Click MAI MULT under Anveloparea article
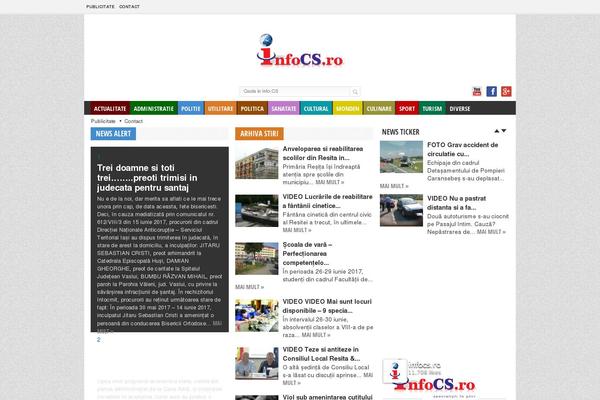The width and height of the screenshot is (600, 400). pos(329,182)
